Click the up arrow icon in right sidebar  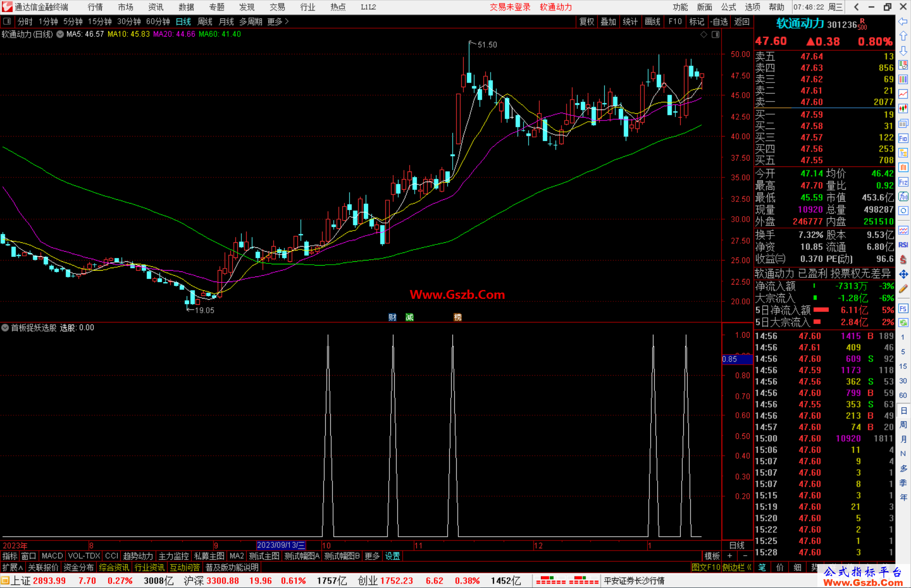903,36
